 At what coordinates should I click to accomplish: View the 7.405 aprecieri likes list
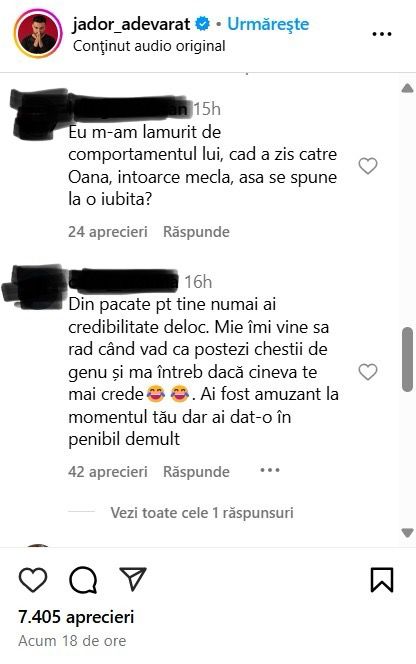(76, 617)
